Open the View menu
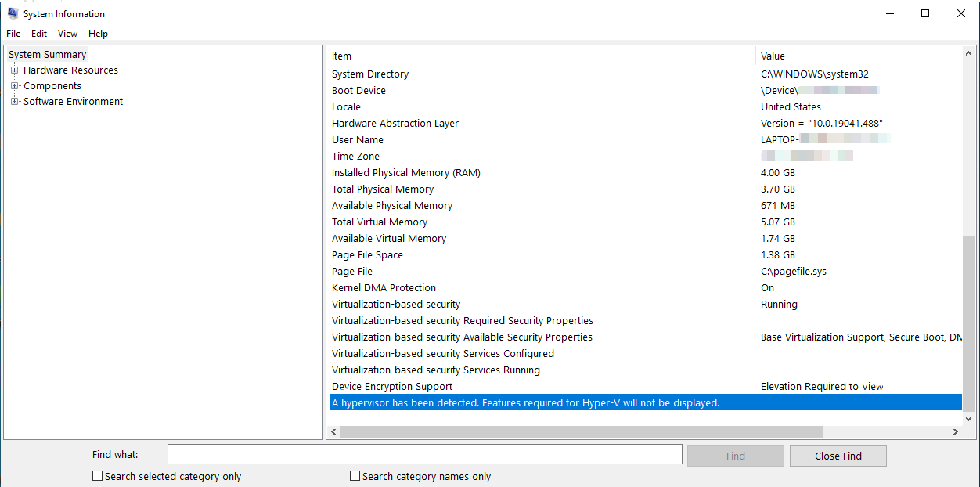The height and width of the screenshot is (487, 980). pos(68,34)
